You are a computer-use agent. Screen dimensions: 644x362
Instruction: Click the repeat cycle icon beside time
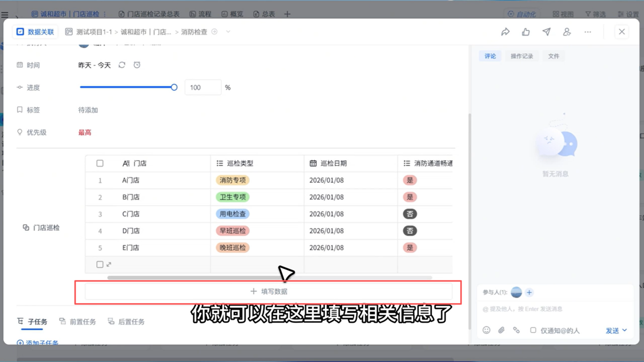pos(122,65)
